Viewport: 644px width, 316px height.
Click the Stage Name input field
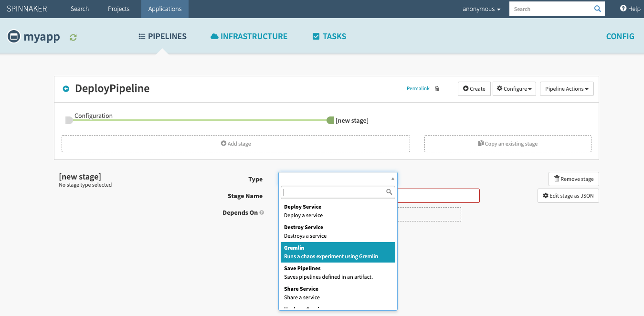[438, 196]
